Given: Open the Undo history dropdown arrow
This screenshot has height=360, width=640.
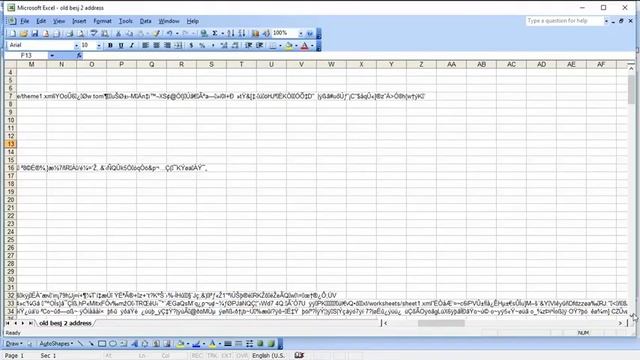Looking at the screenshot, I should [x=177, y=33].
